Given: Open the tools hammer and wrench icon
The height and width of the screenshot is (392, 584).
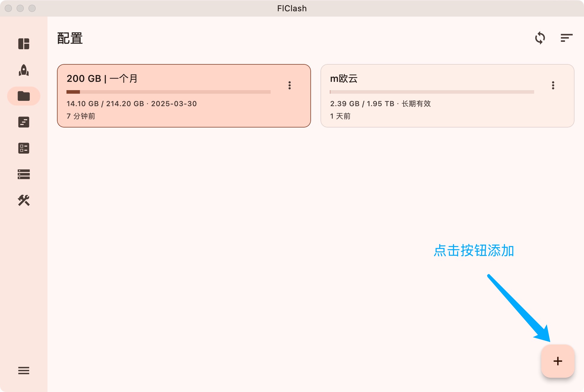Looking at the screenshot, I should (x=24, y=200).
